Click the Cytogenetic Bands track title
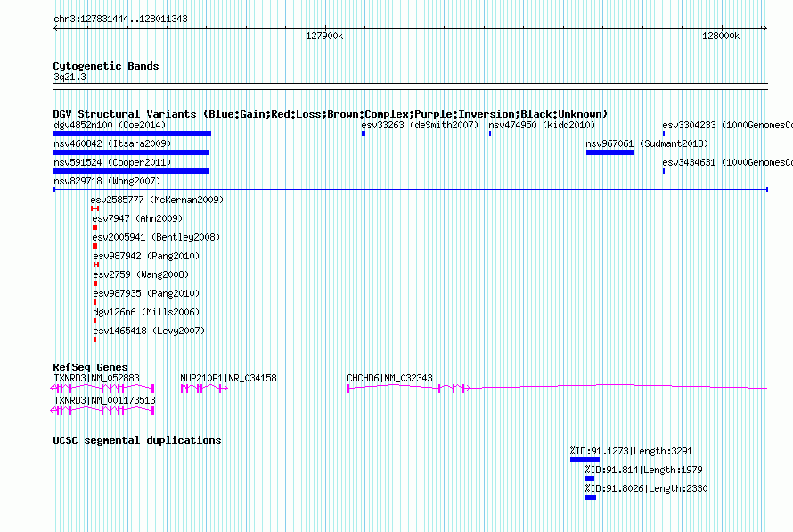The width and height of the screenshot is (793, 532). click(x=106, y=66)
